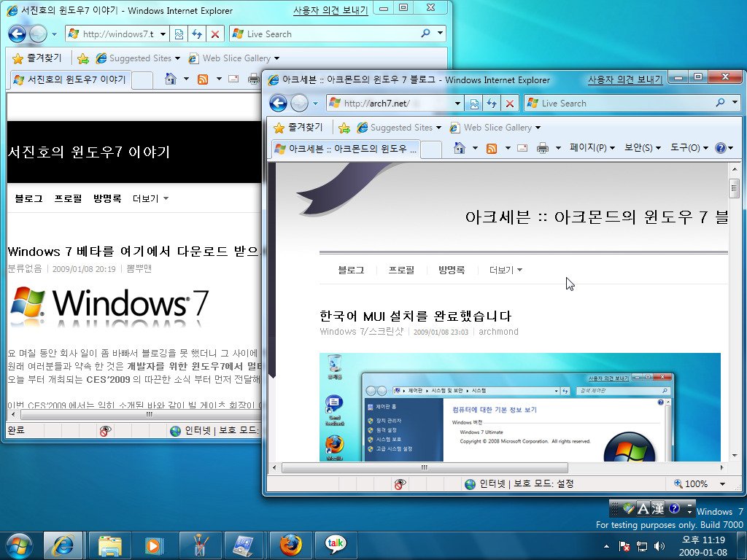The image size is (747, 560).
Task: Expand 더보기 menu on arch7.net blog
Action: click(x=506, y=270)
